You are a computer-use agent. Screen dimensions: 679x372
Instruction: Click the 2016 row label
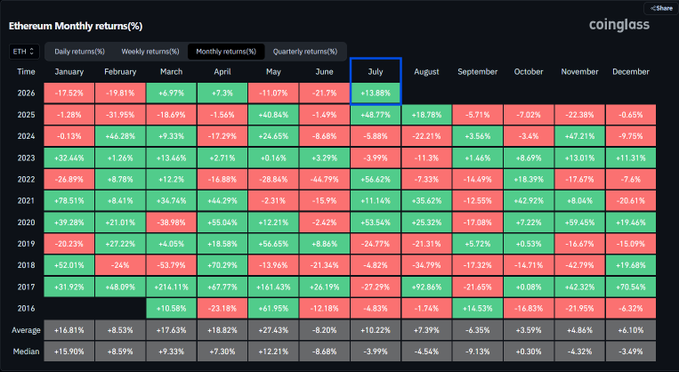(x=26, y=308)
